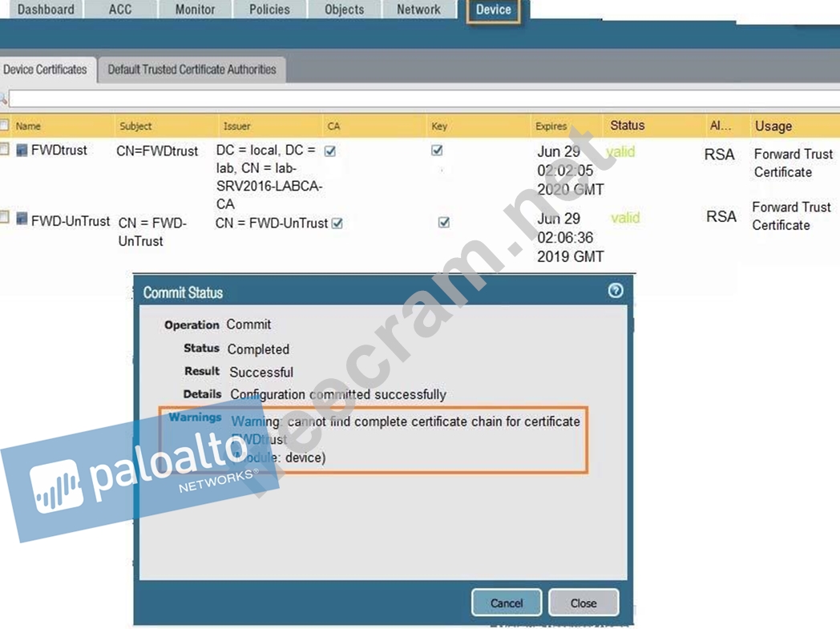Click the Usage column header

coord(773,126)
